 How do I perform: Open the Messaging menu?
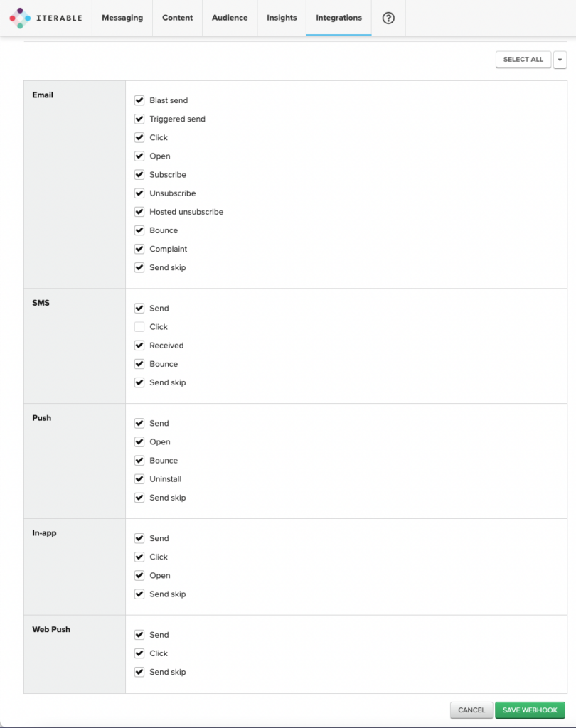click(122, 18)
